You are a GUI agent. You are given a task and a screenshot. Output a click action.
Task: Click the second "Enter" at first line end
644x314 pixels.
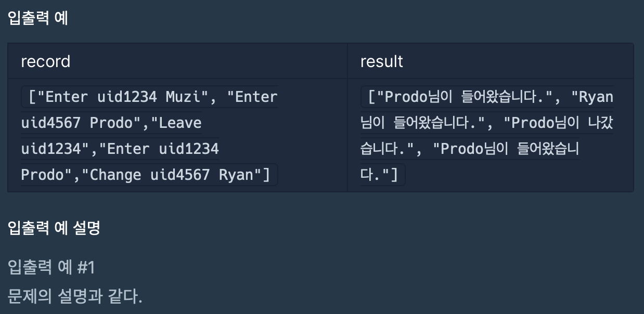(x=256, y=97)
